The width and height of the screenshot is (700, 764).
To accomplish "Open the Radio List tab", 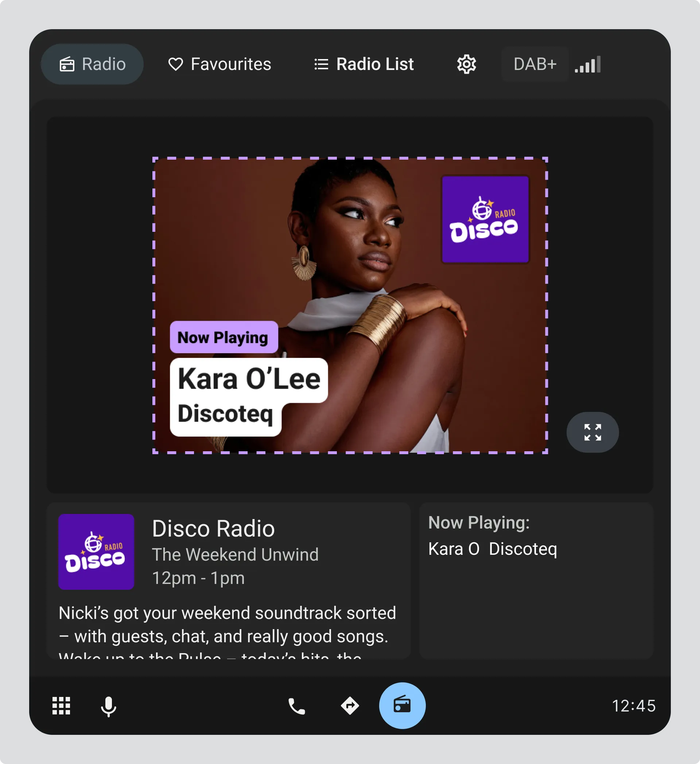I will click(x=364, y=64).
